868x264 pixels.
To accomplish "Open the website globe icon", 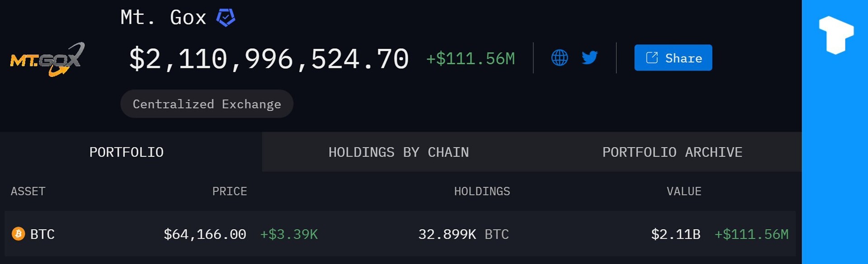I will pos(559,58).
